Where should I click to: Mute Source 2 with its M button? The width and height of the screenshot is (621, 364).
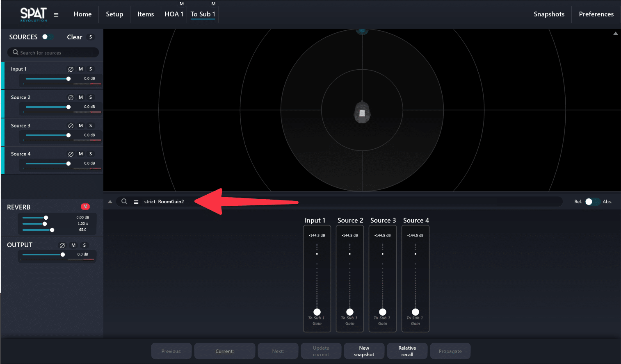[x=81, y=98]
